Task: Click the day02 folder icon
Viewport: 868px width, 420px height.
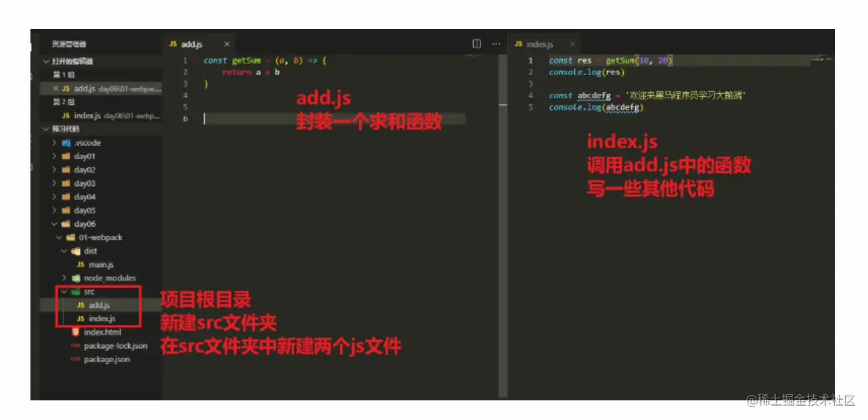Action: point(66,170)
